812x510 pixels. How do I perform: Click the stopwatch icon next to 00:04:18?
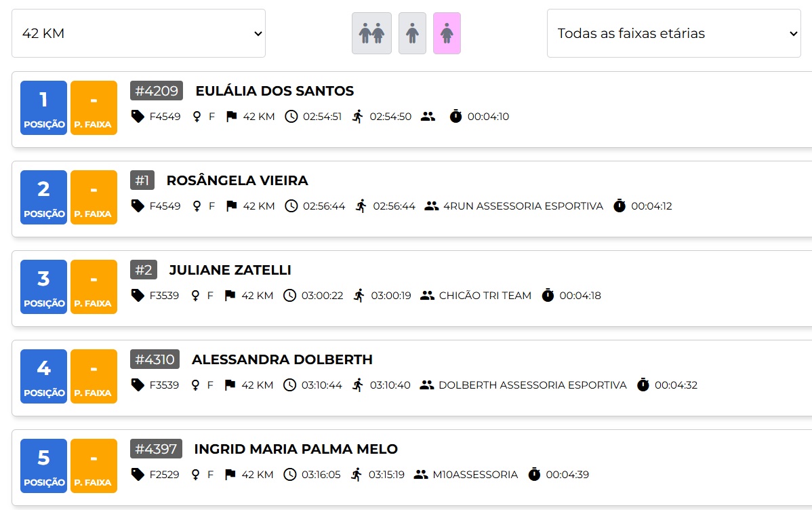(x=548, y=296)
